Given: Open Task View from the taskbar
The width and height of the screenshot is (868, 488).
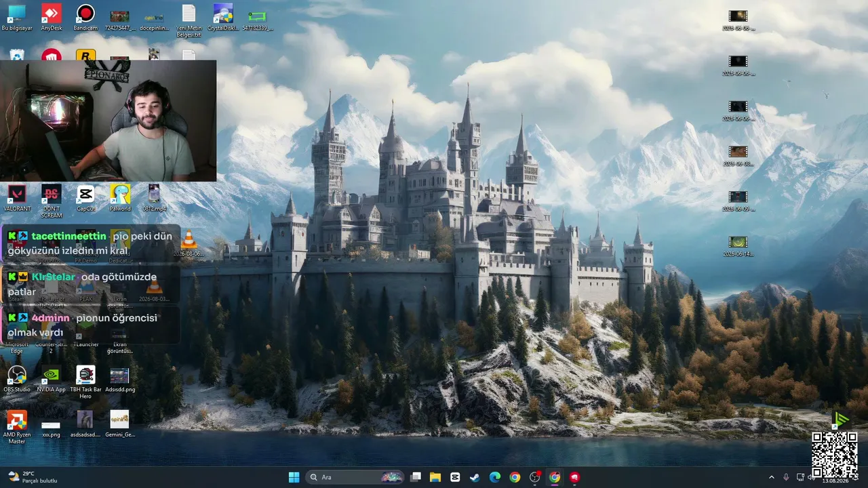Looking at the screenshot, I should (416, 477).
